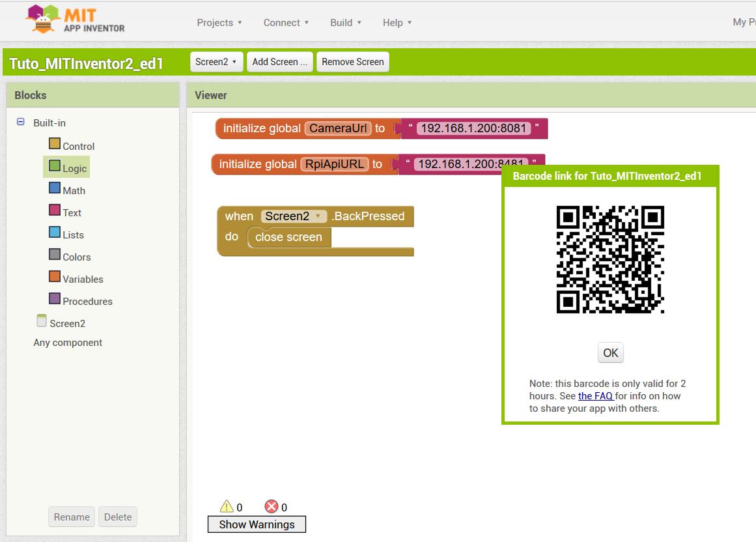This screenshot has height=542, width=756.
Task: Select the Text blocks category
Action: (x=65, y=212)
